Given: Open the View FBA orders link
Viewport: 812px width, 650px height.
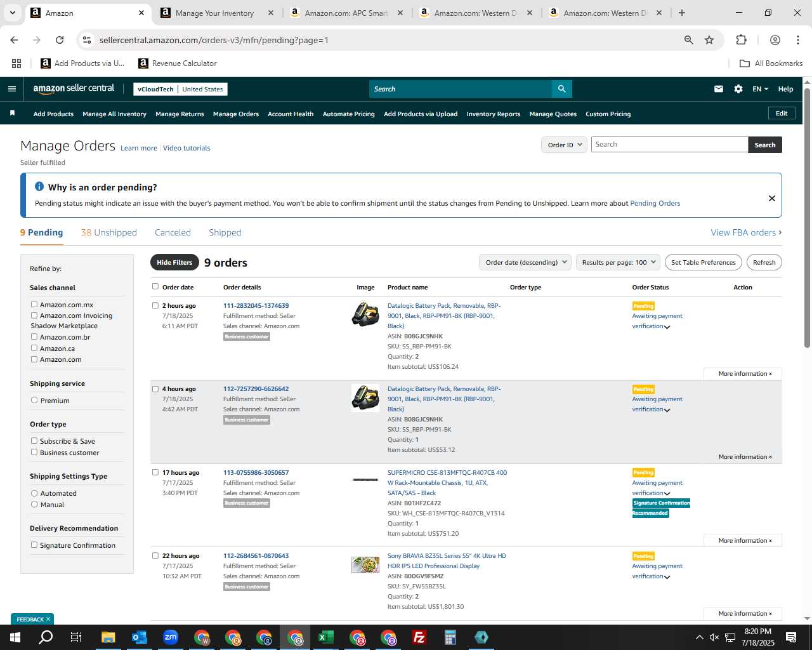Looking at the screenshot, I should tap(746, 232).
